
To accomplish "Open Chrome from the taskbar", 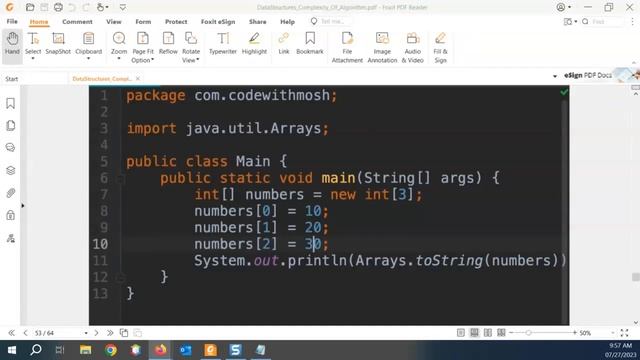I will tap(111, 350).
